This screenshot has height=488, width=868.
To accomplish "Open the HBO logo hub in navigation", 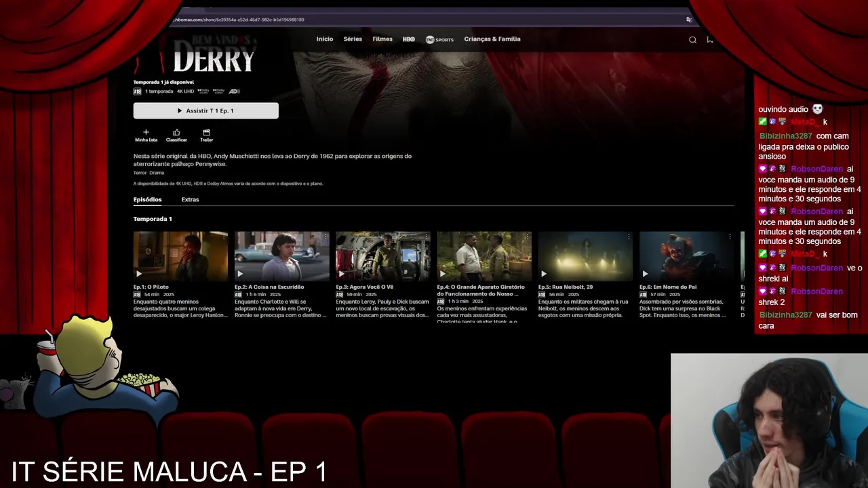I will tap(409, 39).
